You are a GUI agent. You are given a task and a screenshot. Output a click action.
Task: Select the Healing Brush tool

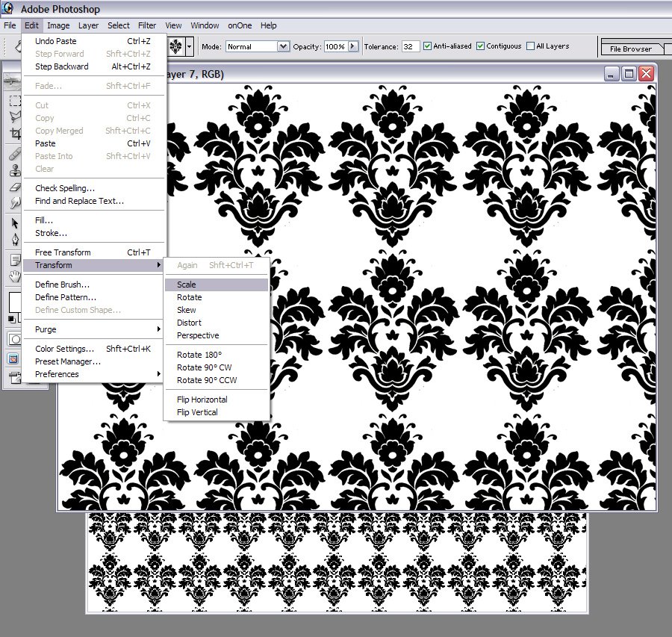[x=15, y=154]
